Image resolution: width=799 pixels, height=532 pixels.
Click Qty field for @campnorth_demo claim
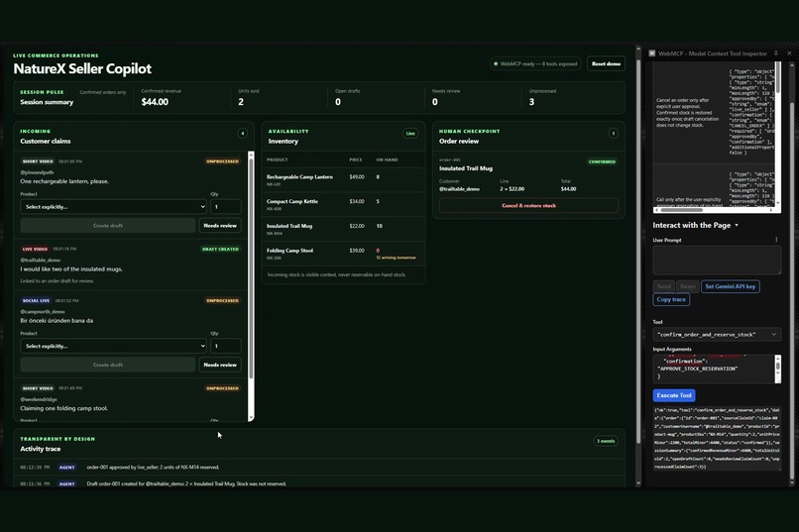[225, 346]
